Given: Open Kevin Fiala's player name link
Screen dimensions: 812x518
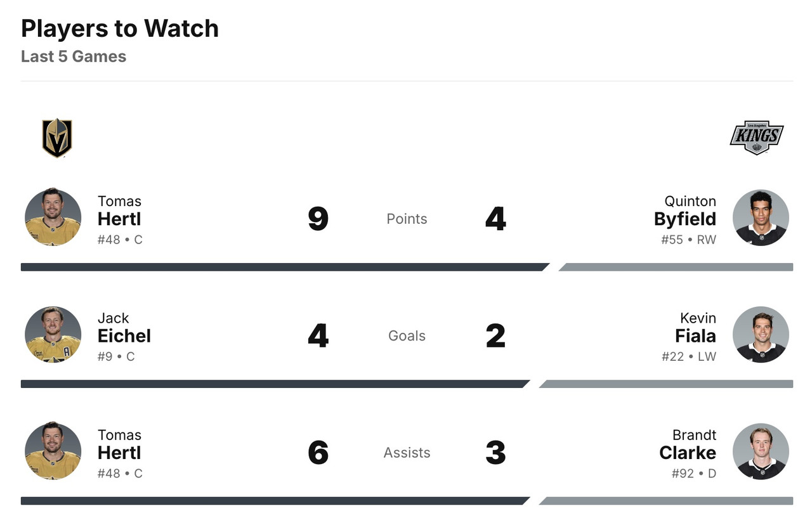Looking at the screenshot, I should (695, 335).
